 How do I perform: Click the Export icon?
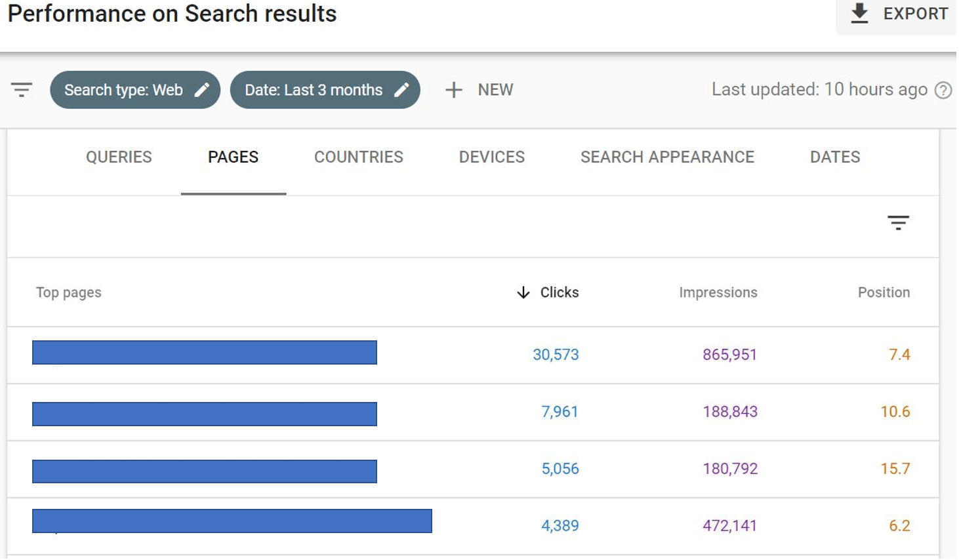859,11
